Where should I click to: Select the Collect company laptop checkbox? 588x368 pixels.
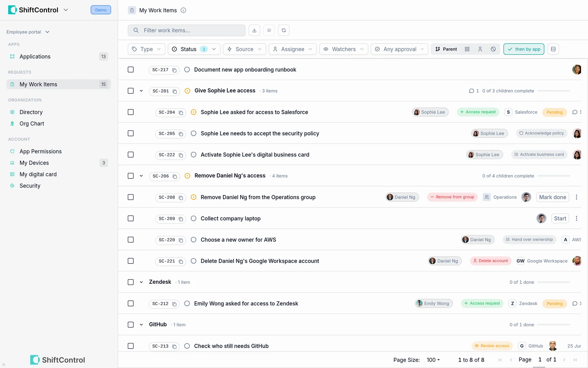point(131,218)
